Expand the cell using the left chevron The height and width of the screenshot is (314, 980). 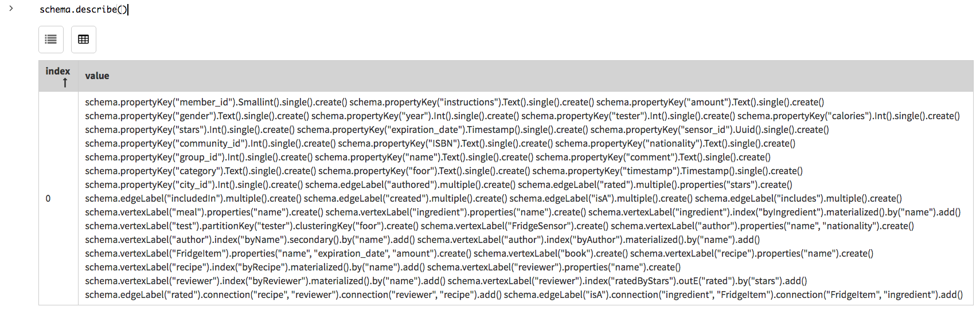pyautogui.click(x=11, y=9)
